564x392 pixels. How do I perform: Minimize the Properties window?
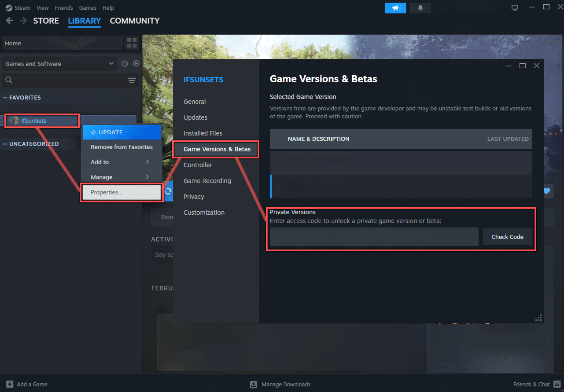[x=509, y=66]
